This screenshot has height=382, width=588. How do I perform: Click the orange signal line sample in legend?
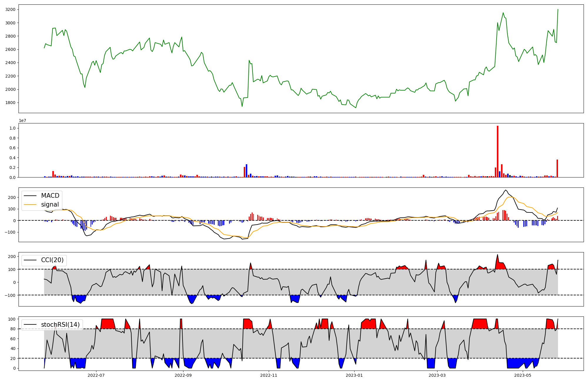(x=30, y=205)
